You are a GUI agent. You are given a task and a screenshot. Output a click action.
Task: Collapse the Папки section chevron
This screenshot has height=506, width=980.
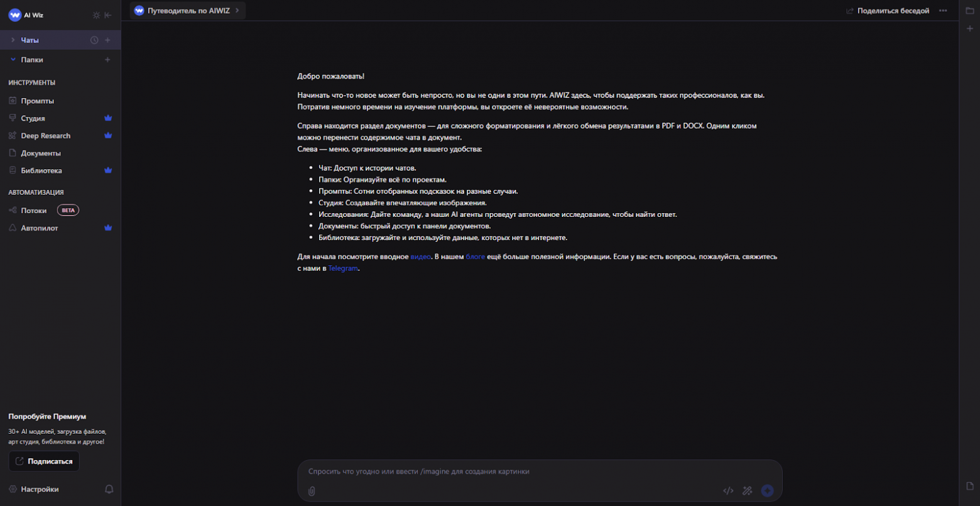tap(13, 60)
